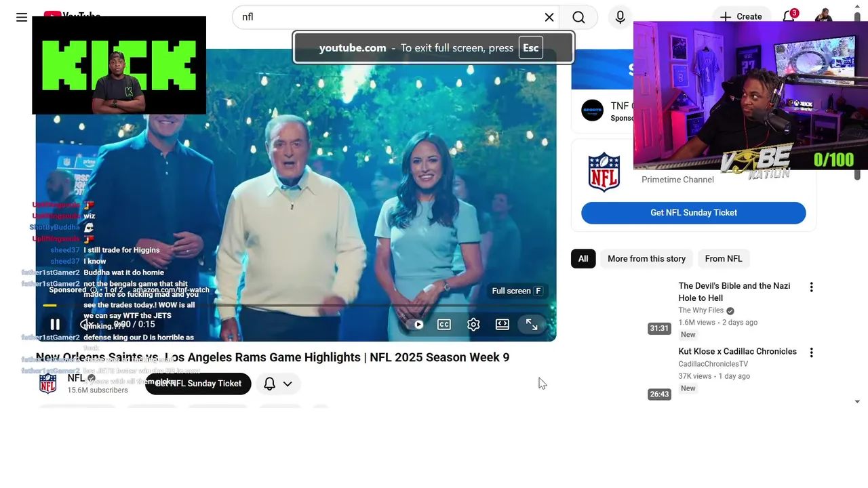Switch to theater mode
The width and height of the screenshot is (868, 488).
(x=502, y=325)
